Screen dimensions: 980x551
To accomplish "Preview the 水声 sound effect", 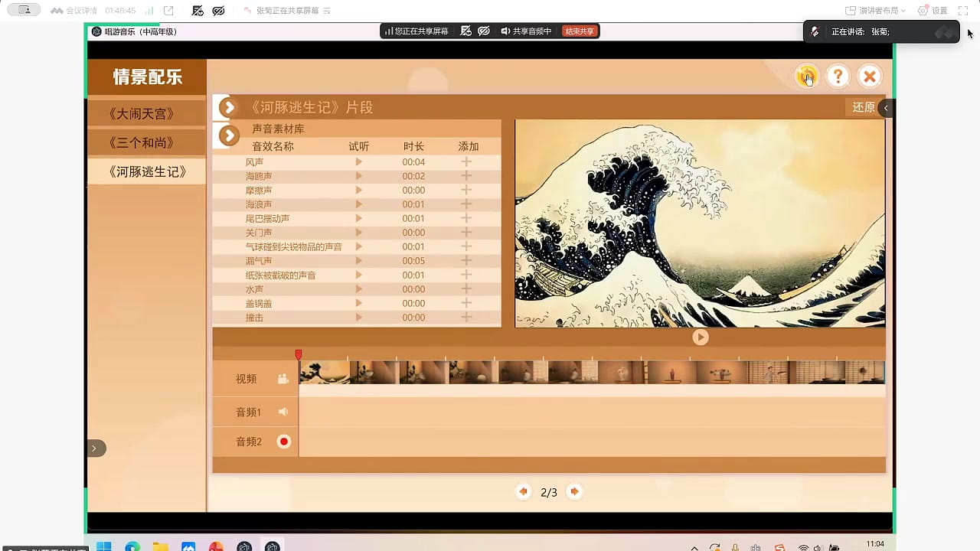I will click(x=358, y=289).
